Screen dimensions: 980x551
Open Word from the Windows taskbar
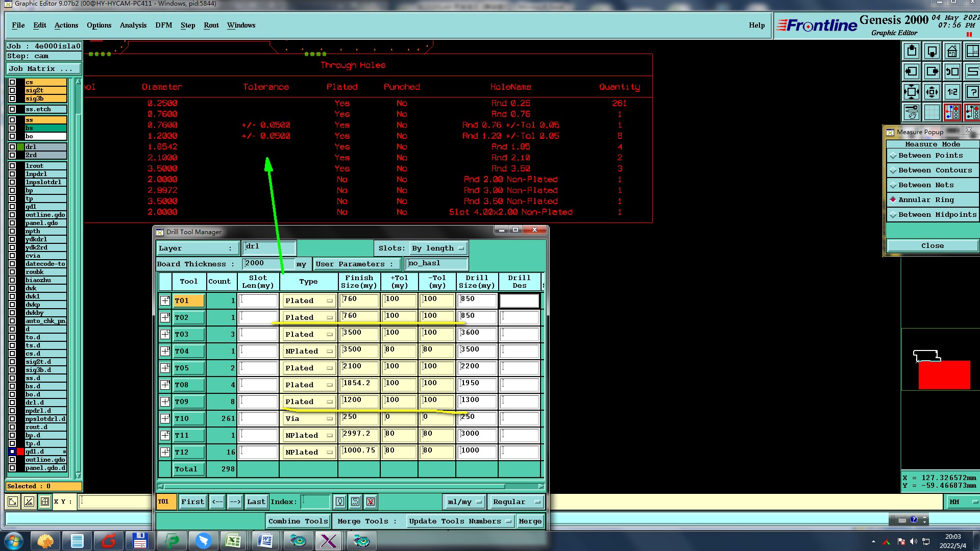tap(265, 541)
